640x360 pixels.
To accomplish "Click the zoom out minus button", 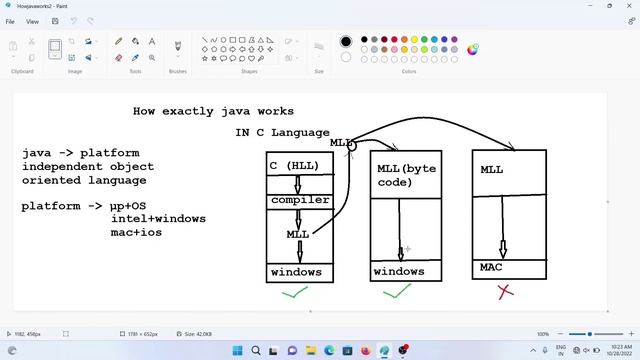I will 560,334.
